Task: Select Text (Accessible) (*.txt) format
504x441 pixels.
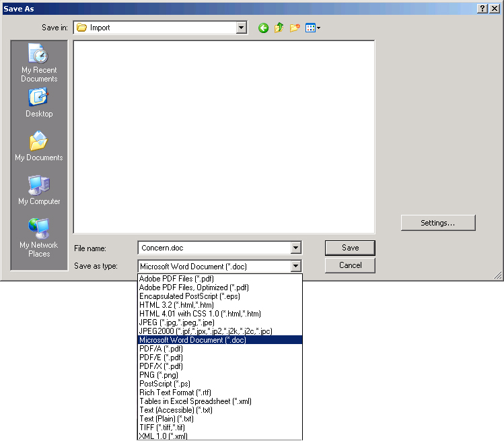Action: click(x=220, y=410)
